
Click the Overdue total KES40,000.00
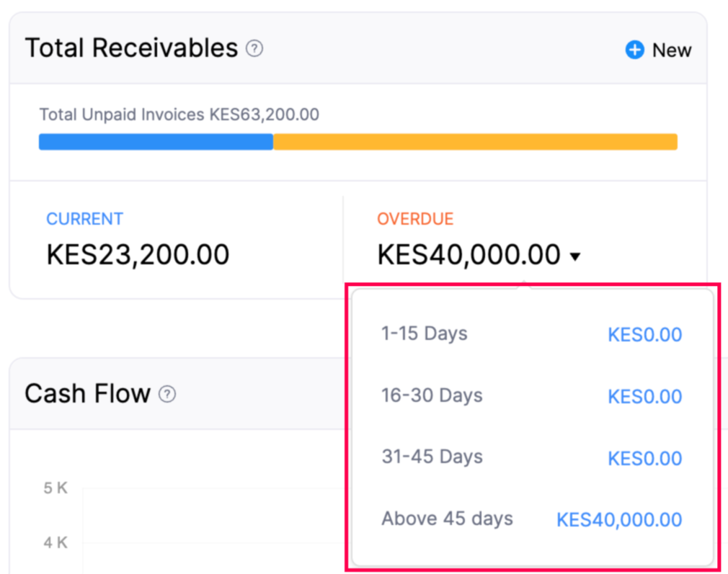click(468, 254)
